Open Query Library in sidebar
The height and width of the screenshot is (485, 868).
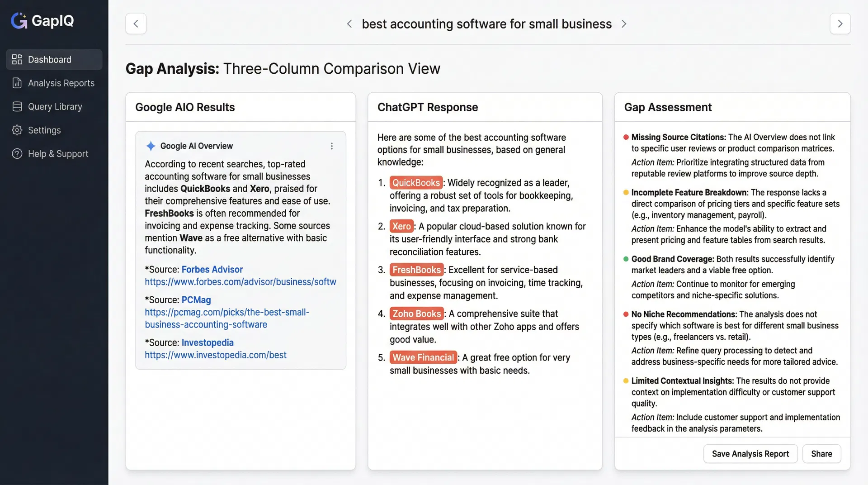[x=54, y=106]
